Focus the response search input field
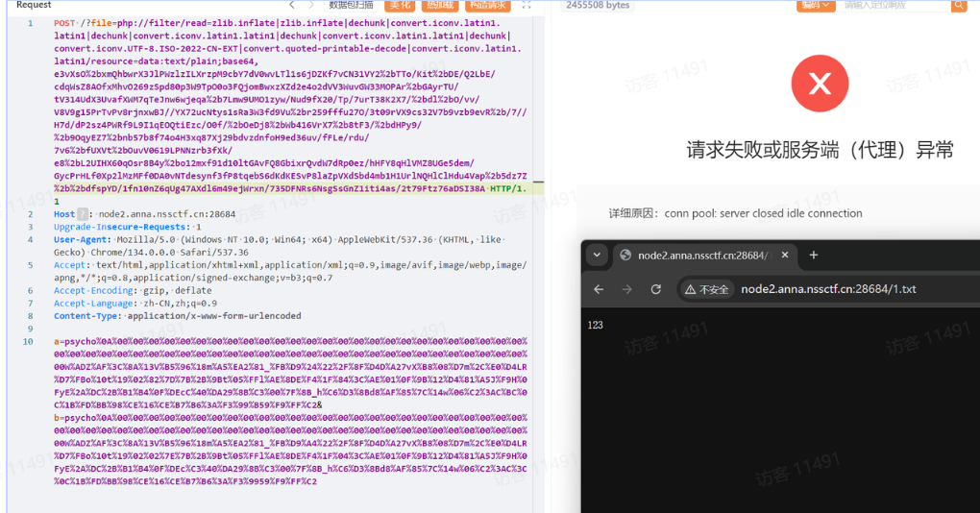Screen dimensions: 980x513 coord(894,5)
